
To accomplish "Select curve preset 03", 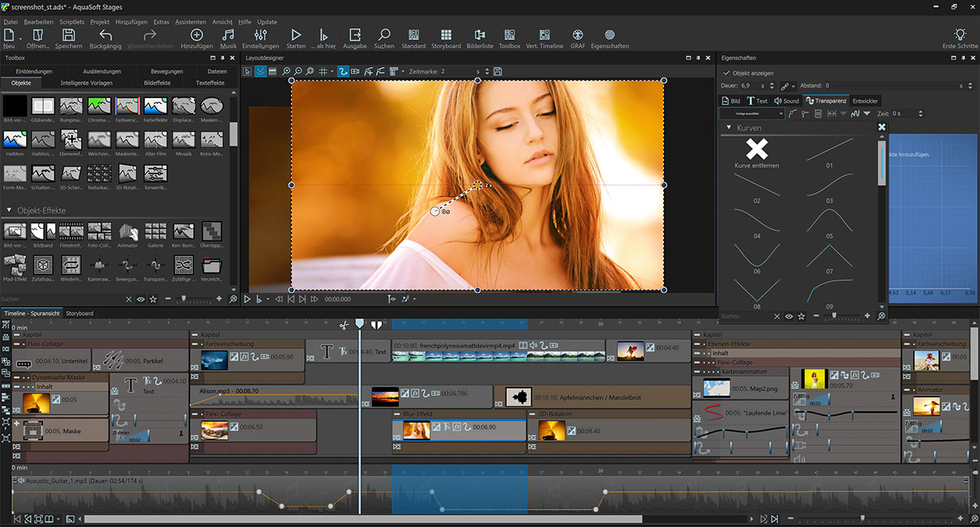I will pos(829,187).
